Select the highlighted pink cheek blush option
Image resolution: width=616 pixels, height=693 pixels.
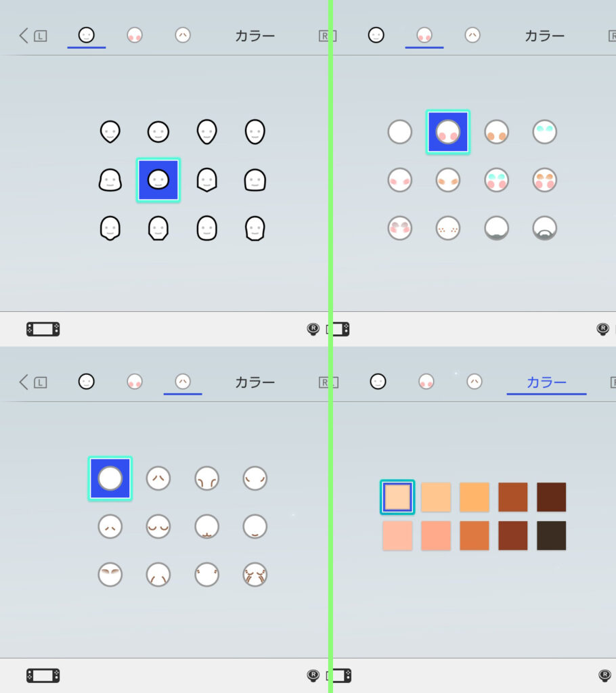point(448,132)
